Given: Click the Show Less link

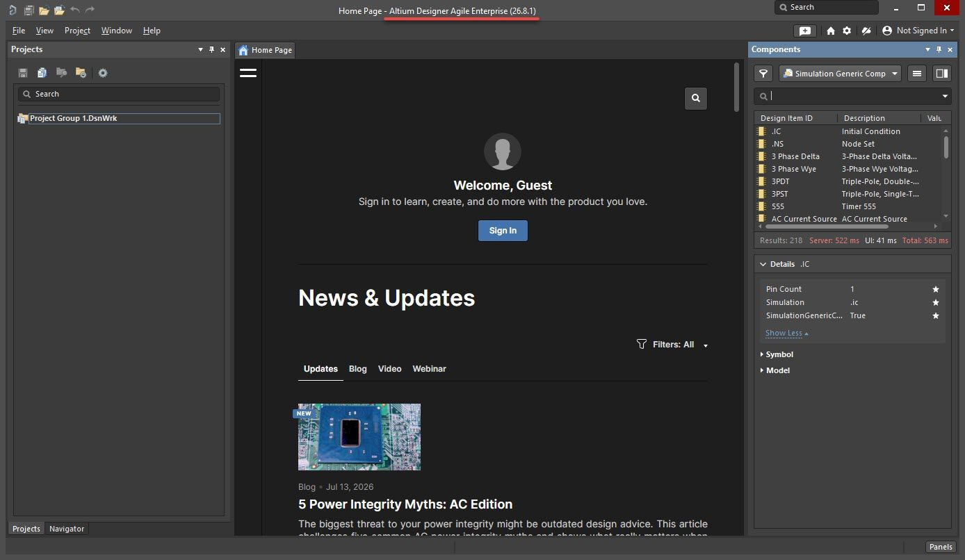Looking at the screenshot, I should [x=786, y=333].
